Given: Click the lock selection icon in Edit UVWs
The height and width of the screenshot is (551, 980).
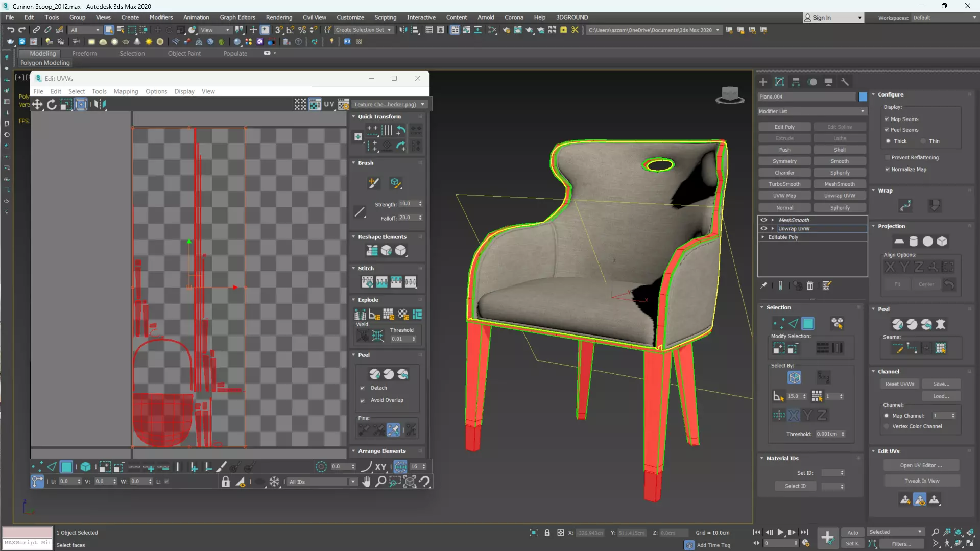Looking at the screenshot, I should click(226, 482).
